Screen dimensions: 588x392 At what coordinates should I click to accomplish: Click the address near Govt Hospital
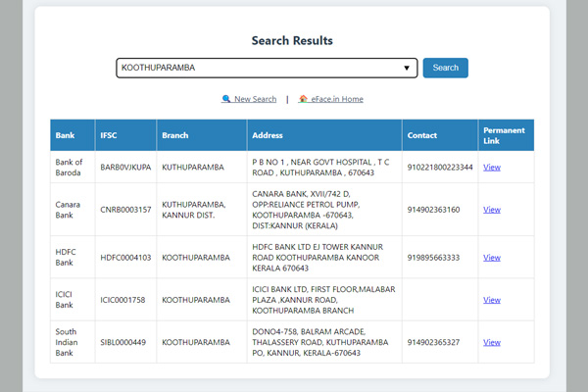[321, 168]
